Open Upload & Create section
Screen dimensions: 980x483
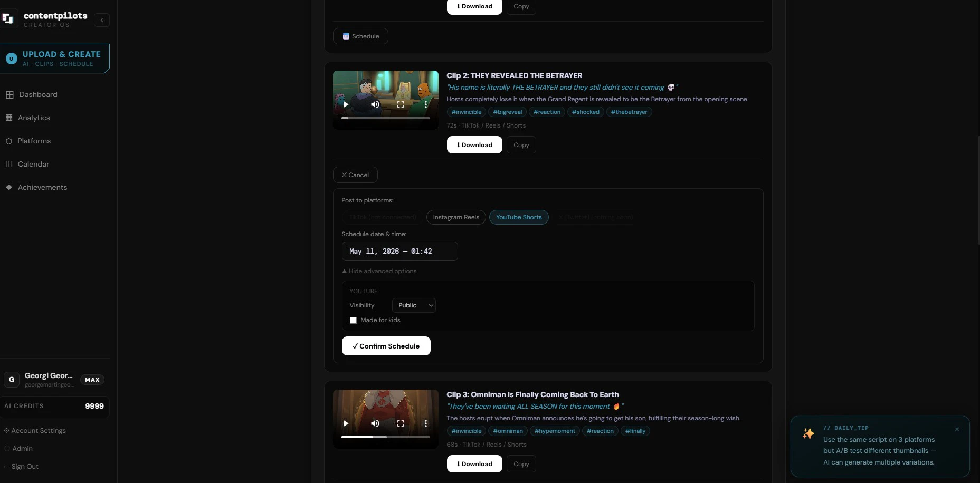coord(55,59)
